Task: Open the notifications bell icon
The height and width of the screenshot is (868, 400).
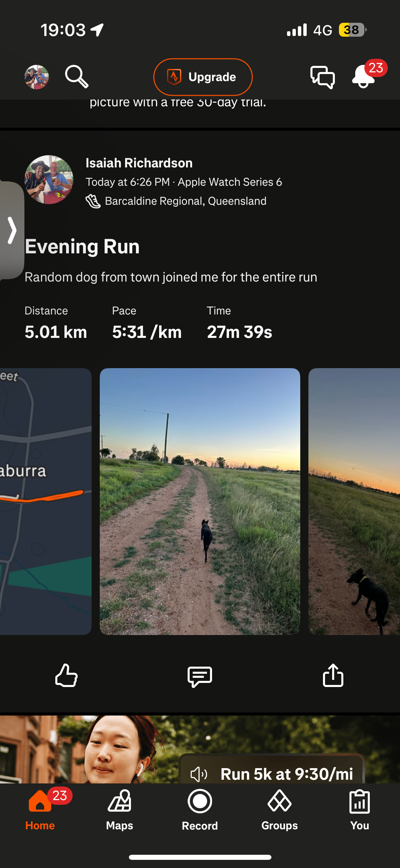Action: tap(363, 76)
